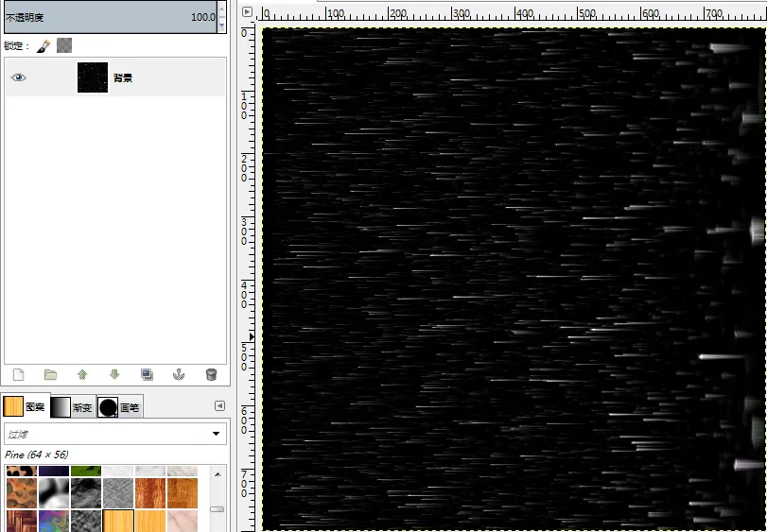
Task: Decrease opacity with the down stepper arrow
Action: tap(222, 25)
